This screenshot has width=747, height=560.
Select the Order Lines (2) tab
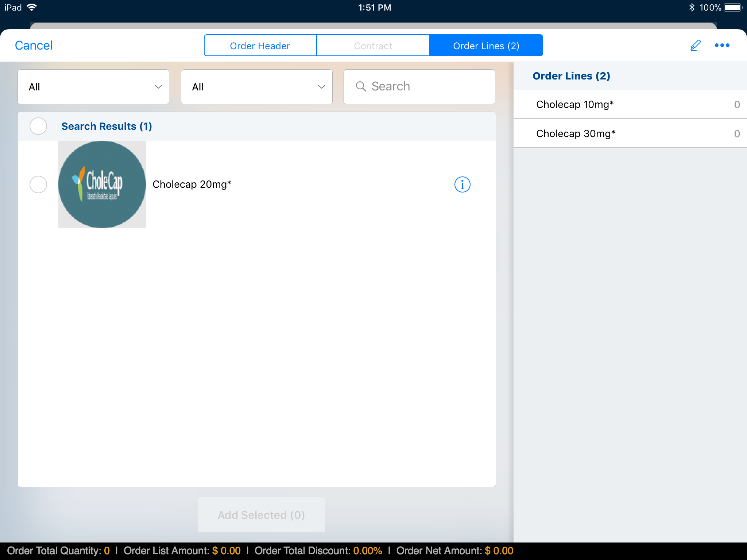pyautogui.click(x=486, y=46)
